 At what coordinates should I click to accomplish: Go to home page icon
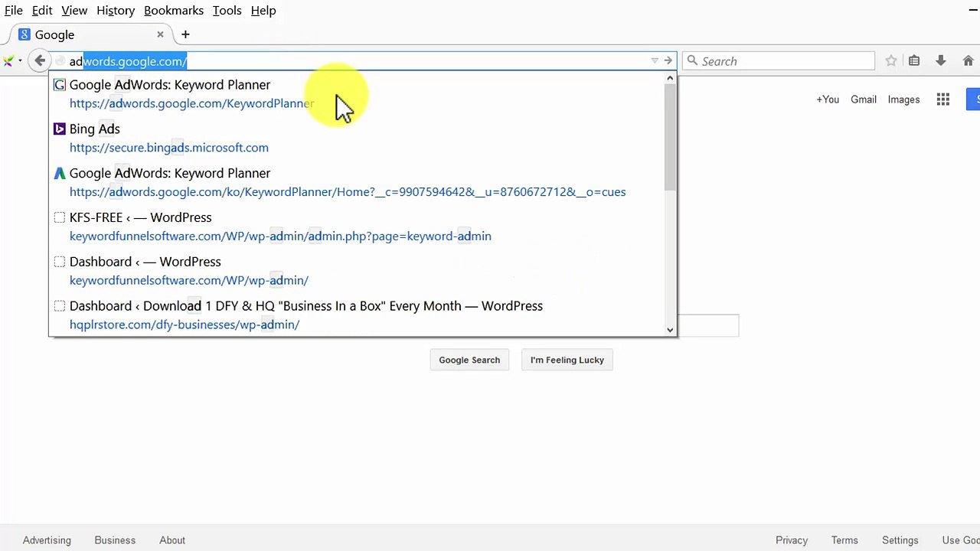(967, 61)
